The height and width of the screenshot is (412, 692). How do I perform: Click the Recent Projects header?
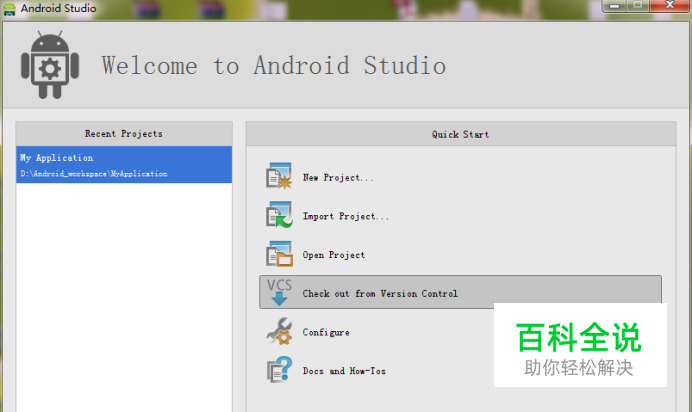click(124, 134)
